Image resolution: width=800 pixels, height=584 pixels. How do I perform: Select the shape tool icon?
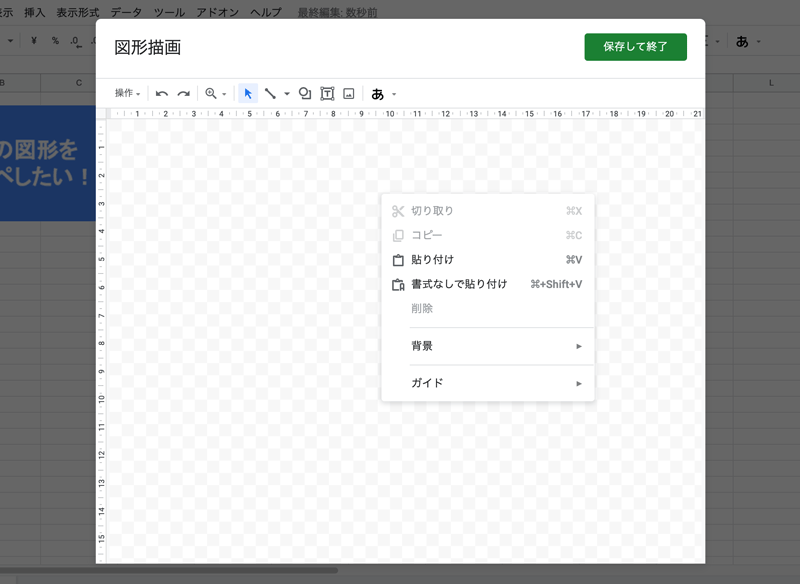tap(305, 93)
